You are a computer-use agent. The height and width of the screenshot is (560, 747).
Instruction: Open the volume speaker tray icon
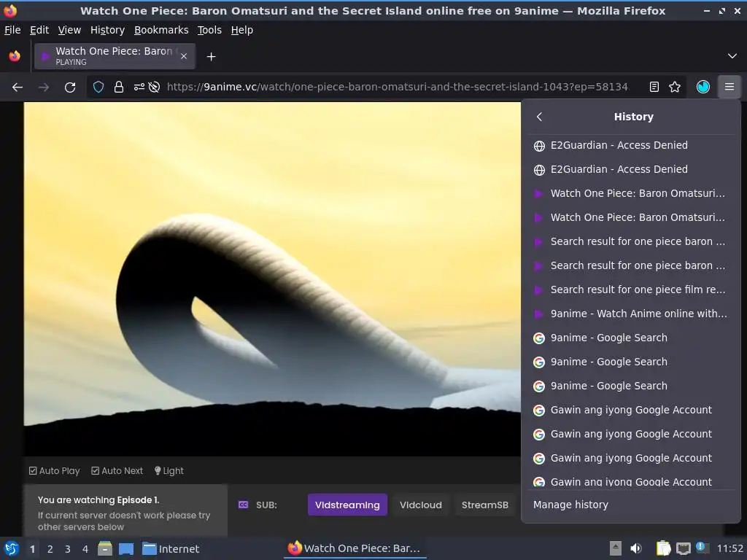coord(636,548)
